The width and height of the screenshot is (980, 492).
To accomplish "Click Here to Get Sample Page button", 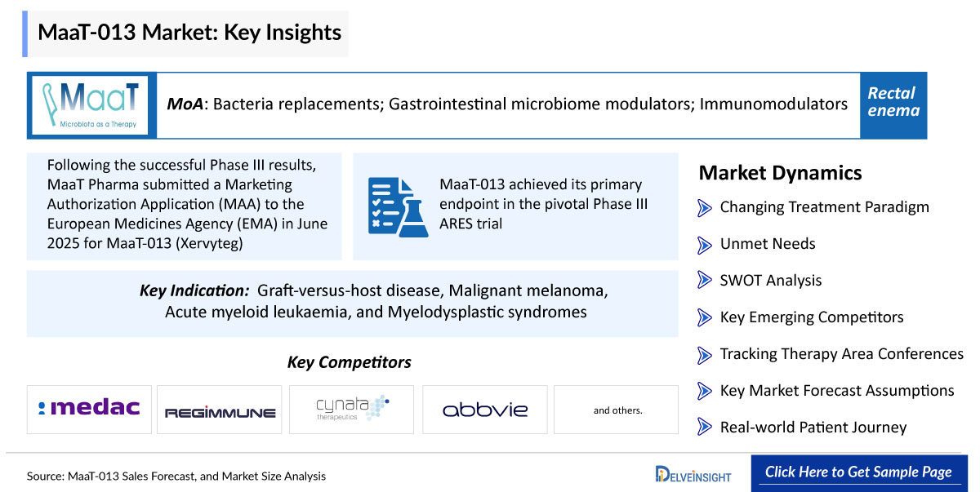I will click(858, 472).
